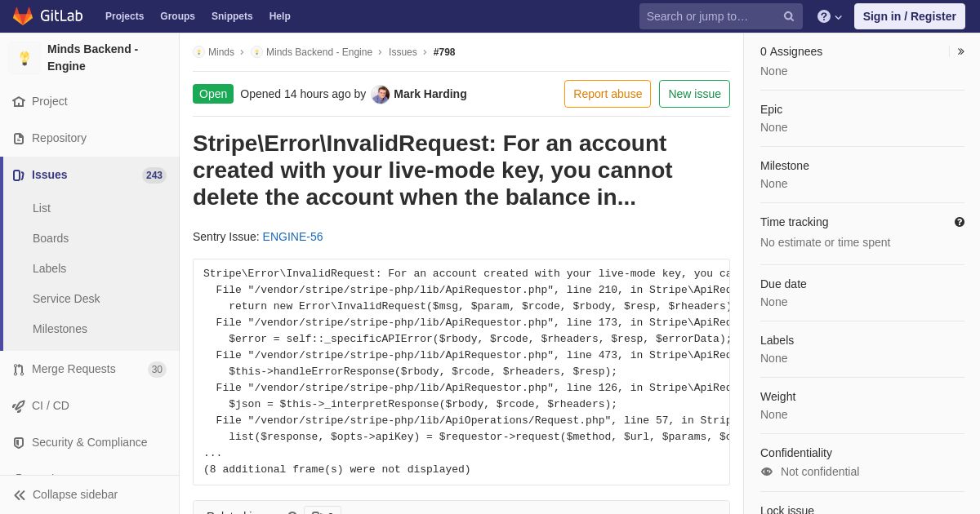Image resolution: width=980 pixels, height=514 pixels.
Task: Click Mark Harding's avatar thumbnail
Action: point(381,95)
